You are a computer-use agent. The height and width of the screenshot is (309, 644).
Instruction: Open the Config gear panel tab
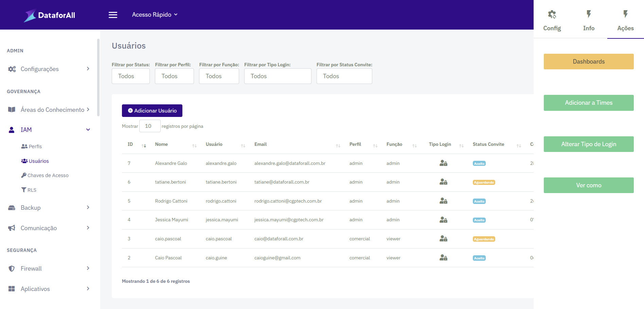[x=552, y=20]
